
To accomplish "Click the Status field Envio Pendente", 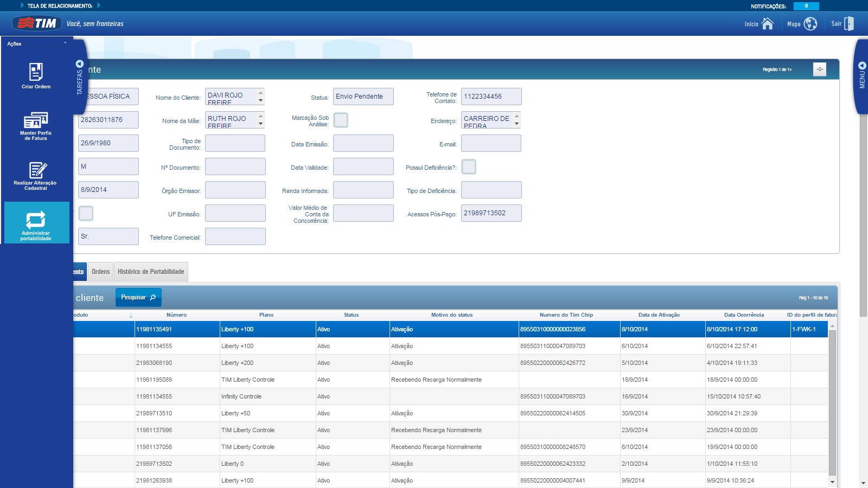I will click(363, 97).
